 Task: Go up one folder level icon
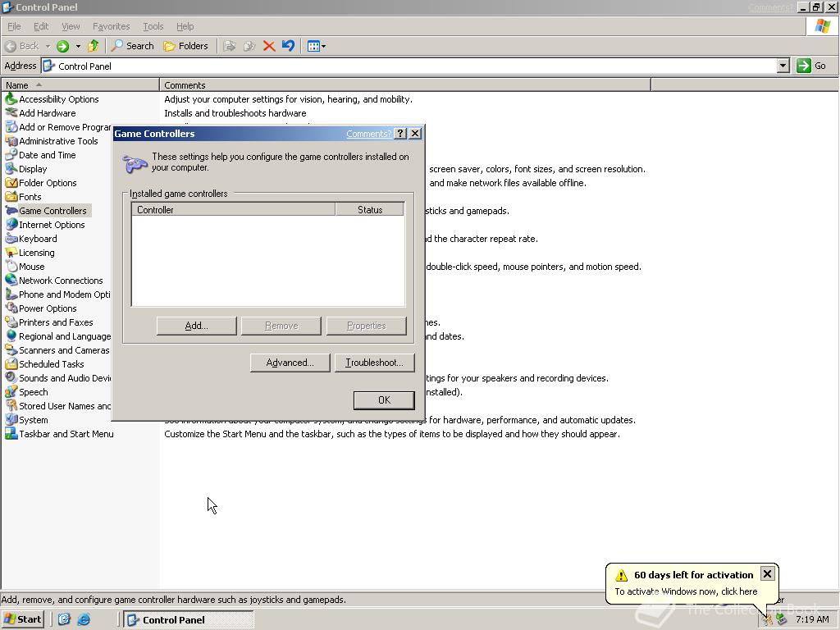click(94, 46)
